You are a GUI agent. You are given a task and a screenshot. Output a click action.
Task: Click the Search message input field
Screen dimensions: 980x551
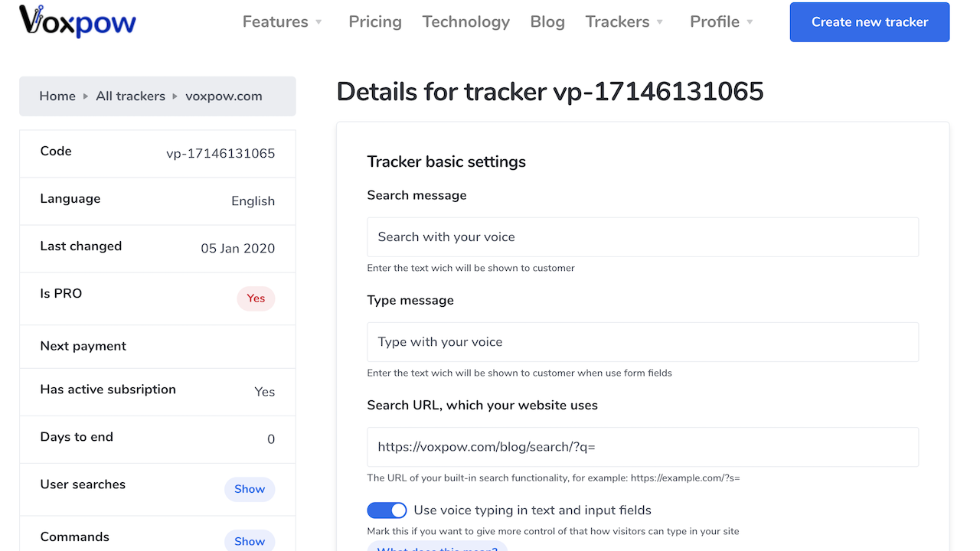point(642,237)
